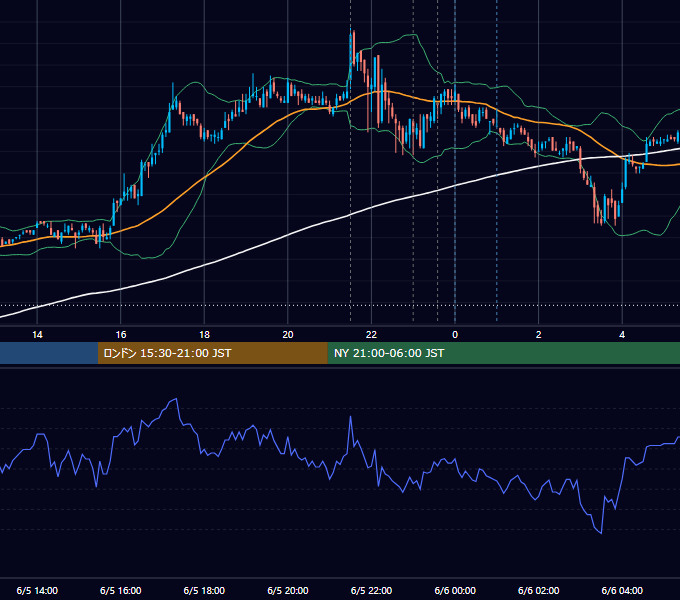This screenshot has height=600, width=680.
Task: Click the 14 hour label on upper axis
Action: point(37,335)
